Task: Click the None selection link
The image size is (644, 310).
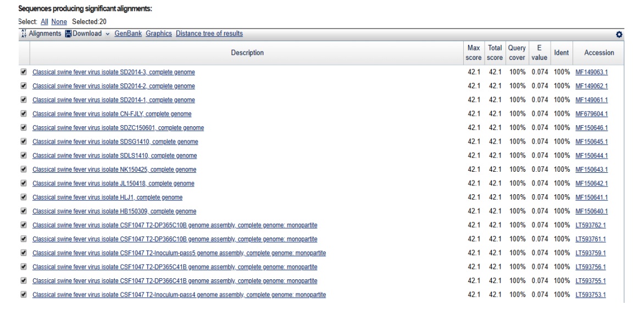Action: (x=60, y=21)
